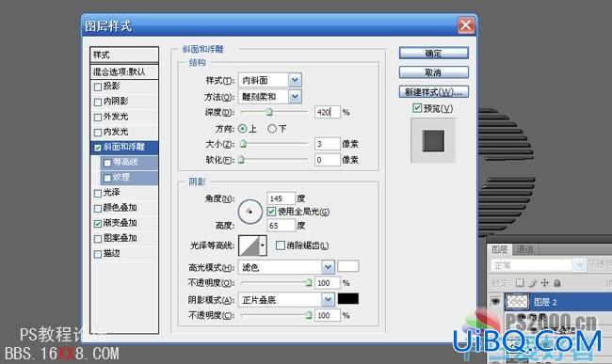612x364 pixels.
Task: Click the 深度 depth slider handle
Action: pyautogui.click(x=269, y=112)
